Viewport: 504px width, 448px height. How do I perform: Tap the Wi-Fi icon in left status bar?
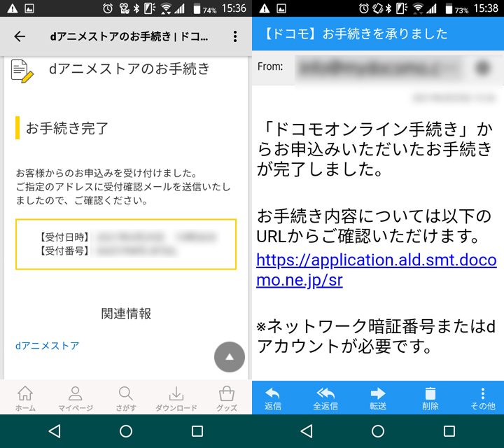(166, 8)
